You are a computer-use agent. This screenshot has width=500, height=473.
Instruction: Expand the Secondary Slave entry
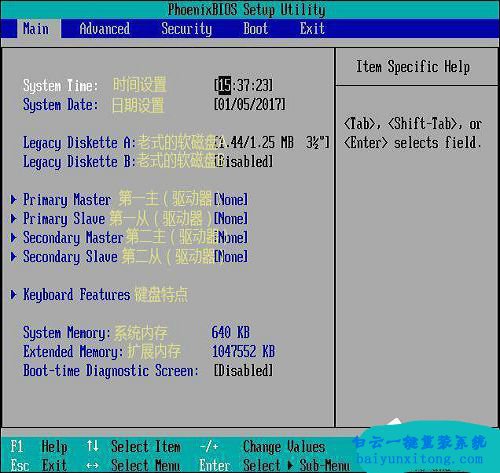70,257
